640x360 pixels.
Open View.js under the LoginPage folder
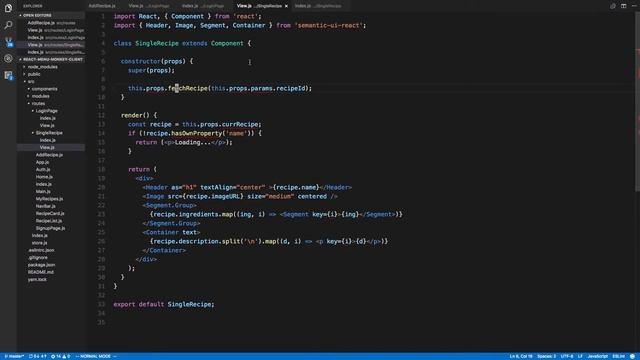[x=47, y=126]
